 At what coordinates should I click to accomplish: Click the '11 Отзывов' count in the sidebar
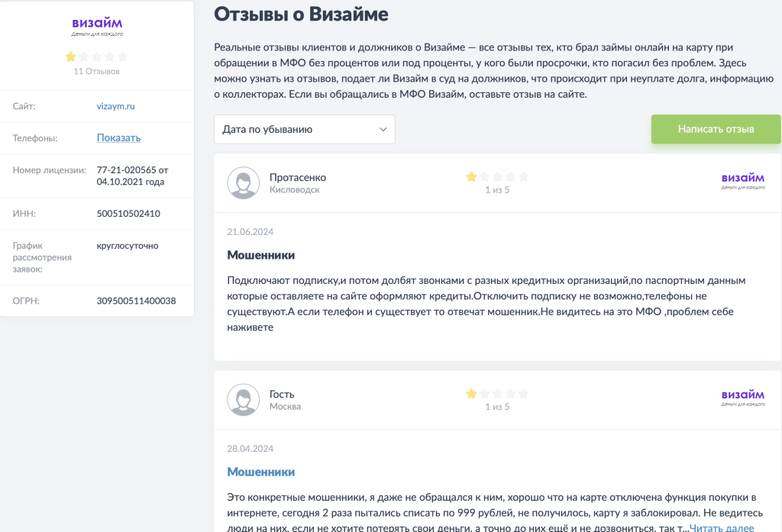[x=97, y=71]
